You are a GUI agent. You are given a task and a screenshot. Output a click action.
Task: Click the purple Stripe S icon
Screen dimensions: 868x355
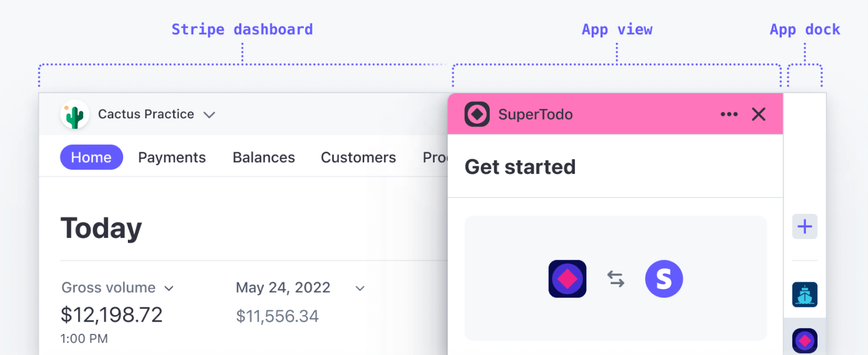tap(664, 279)
